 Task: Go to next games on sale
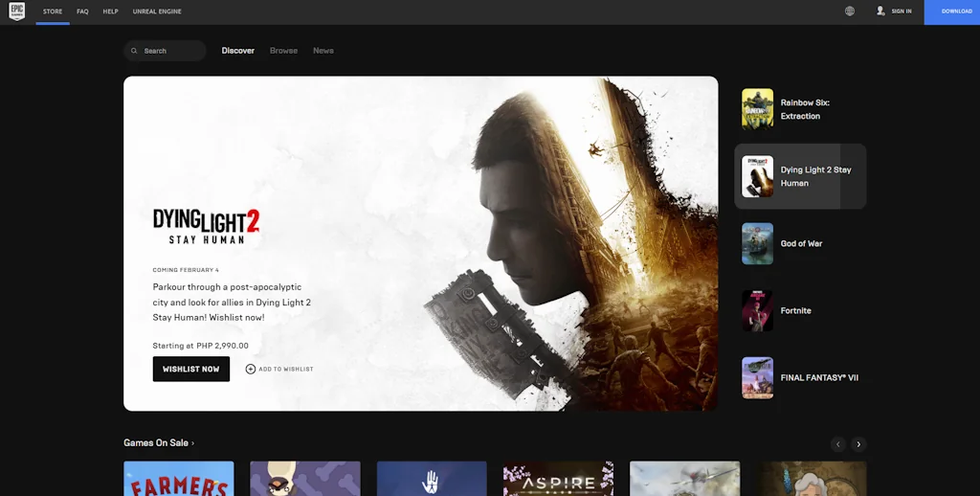(x=858, y=444)
